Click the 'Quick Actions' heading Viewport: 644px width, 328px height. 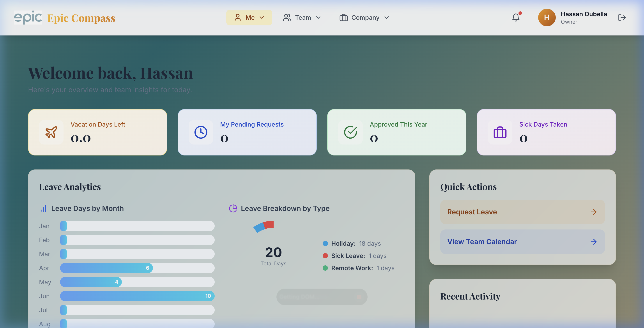tap(469, 187)
